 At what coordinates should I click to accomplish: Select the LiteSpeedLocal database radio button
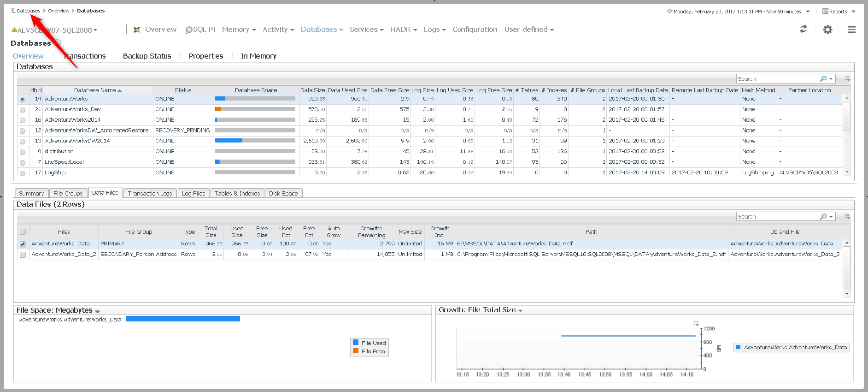tap(23, 162)
